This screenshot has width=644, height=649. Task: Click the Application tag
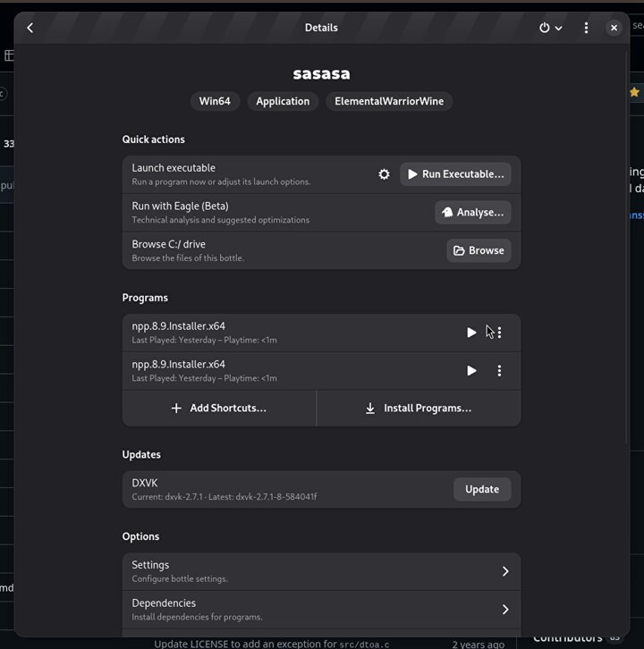click(x=283, y=101)
